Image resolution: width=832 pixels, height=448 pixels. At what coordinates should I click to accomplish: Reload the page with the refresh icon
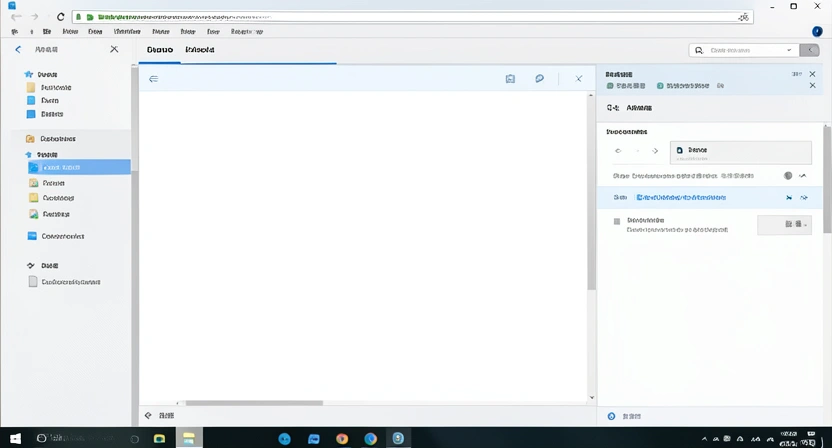click(x=60, y=17)
